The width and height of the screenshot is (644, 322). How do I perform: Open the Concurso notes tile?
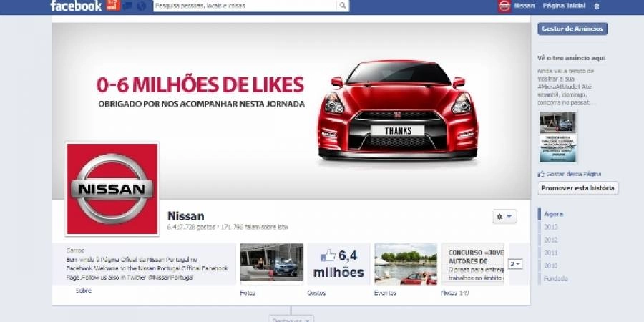(473, 263)
